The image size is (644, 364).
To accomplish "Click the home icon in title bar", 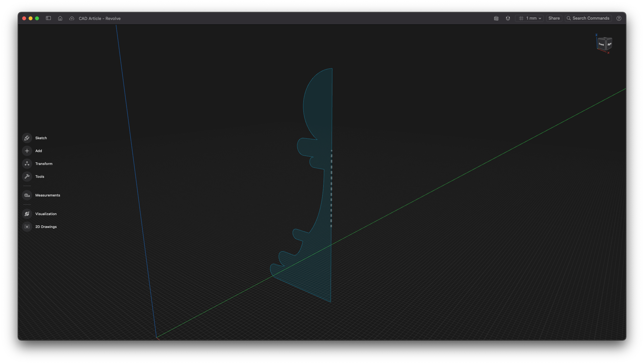I will 60,18.
